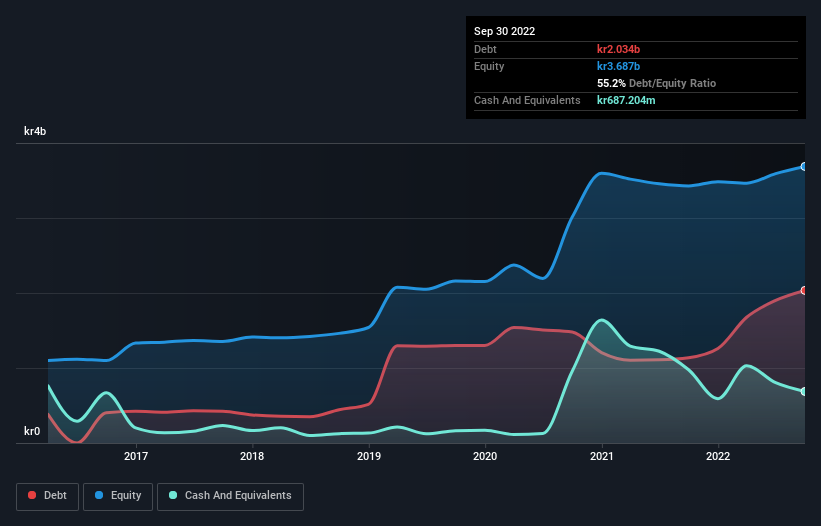
Task: Click Cash And Equivalents label in tooltip
Action: 527,100
